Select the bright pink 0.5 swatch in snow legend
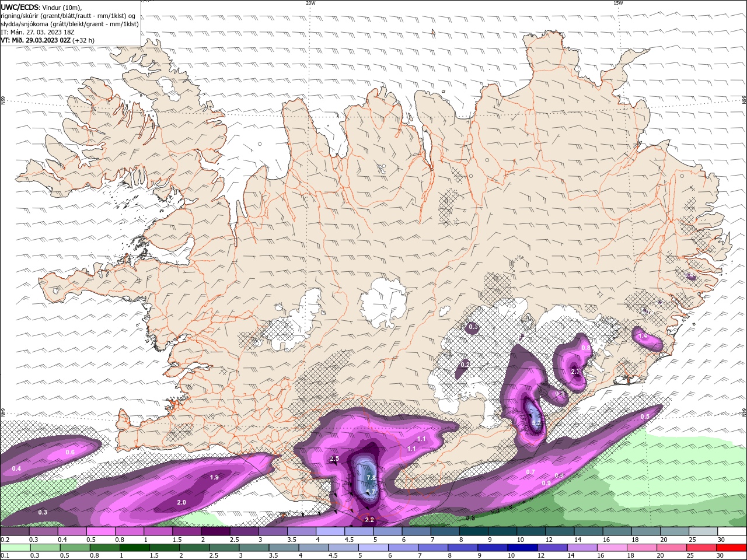Image resolution: width=747 pixels, height=560 pixels. tap(100, 531)
